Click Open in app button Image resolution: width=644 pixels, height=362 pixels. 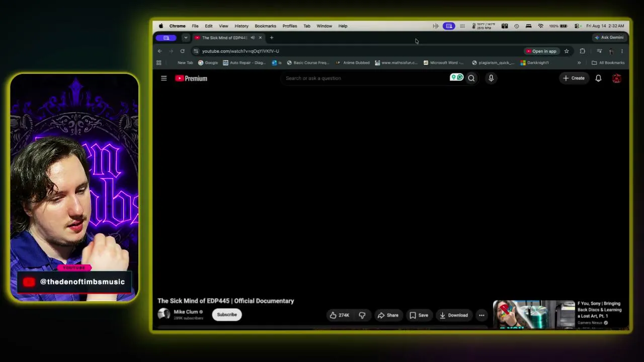(541, 51)
